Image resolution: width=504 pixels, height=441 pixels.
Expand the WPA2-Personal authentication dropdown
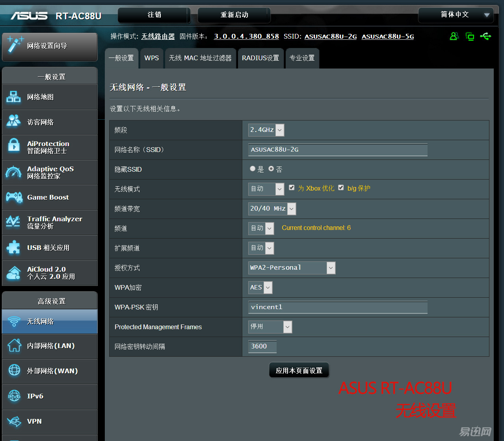coord(292,268)
